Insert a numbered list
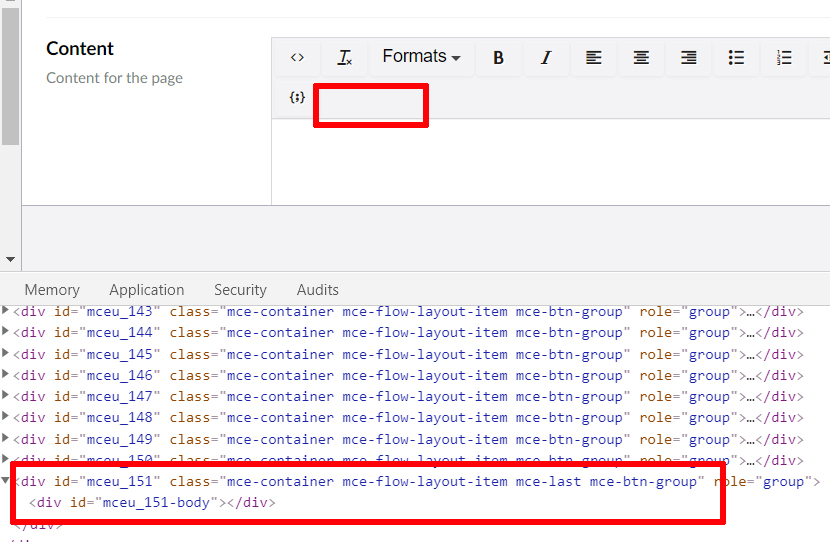This screenshot has width=830, height=542. point(784,57)
